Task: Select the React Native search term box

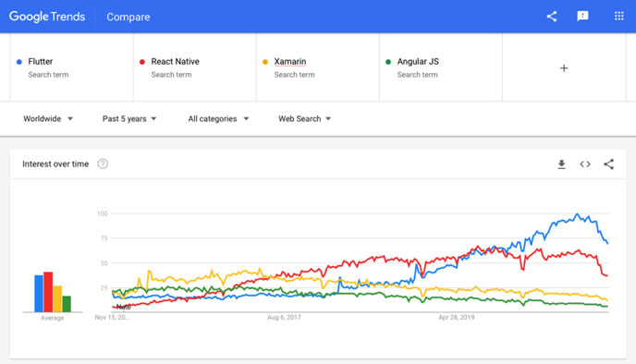Action: click(195, 67)
